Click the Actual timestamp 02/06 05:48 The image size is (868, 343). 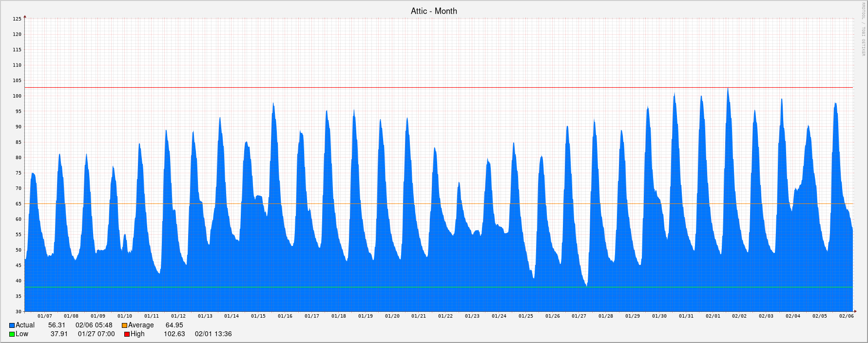pyautogui.click(x=94, y=325)
